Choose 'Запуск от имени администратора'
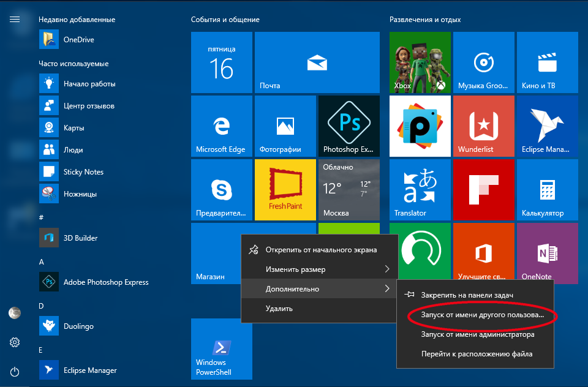This screenshot has height=387, width=588. pos(477,334)
